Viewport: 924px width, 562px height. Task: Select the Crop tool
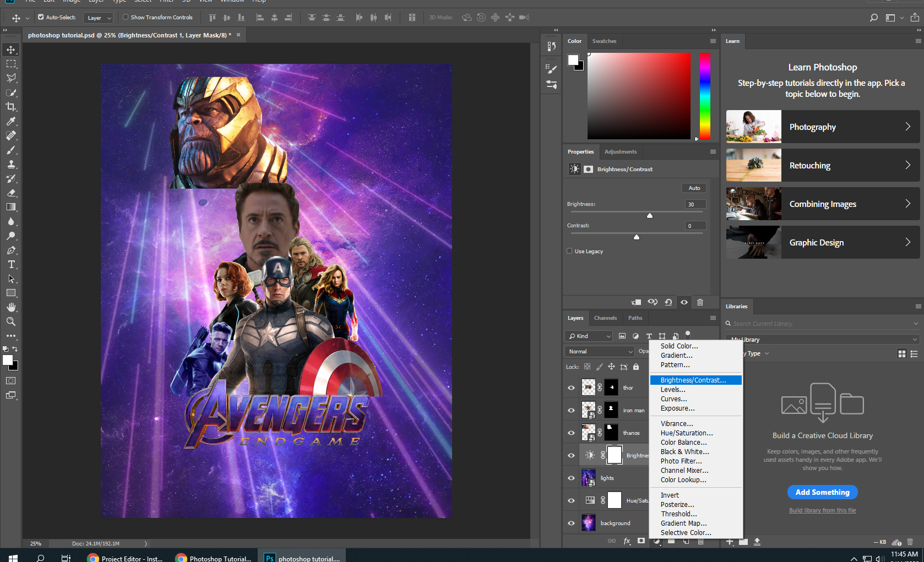[x=11, y=107]
